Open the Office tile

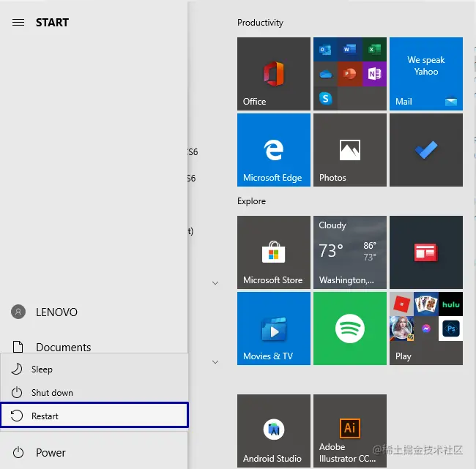coord(274,74)
